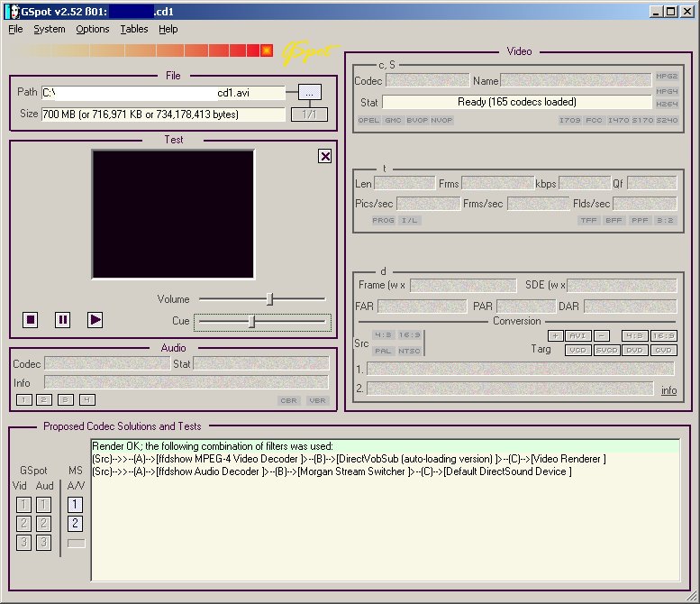Select audio stream button 3
The height and width of the screenshot is (604, 700).
click(65, 400)
